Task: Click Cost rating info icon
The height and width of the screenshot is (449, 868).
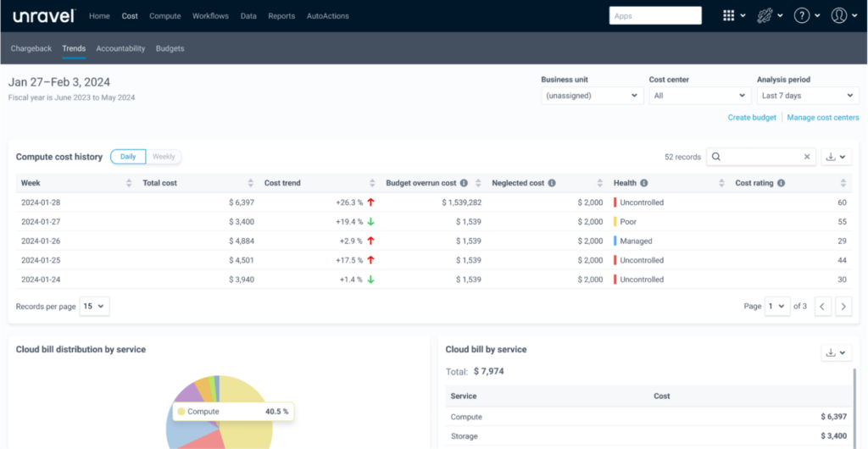Action: click(781, 183)
